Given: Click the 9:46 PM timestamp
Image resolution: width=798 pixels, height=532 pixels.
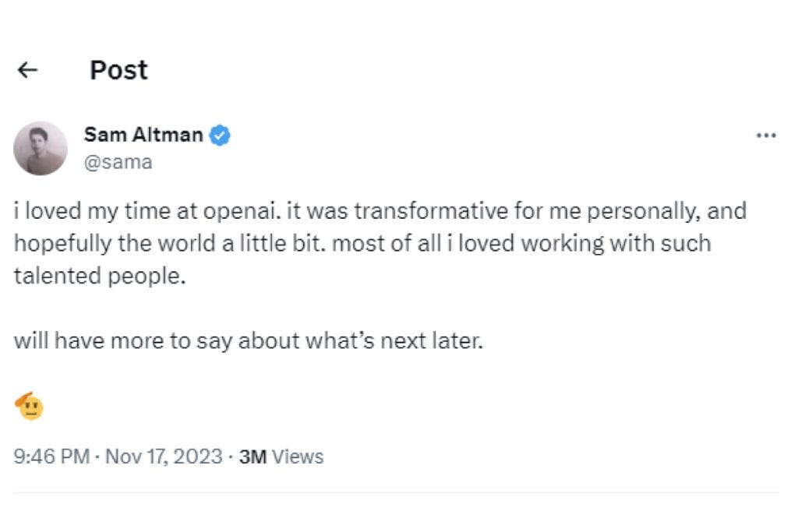Looking at the screenshot, I should pos(51,456).
